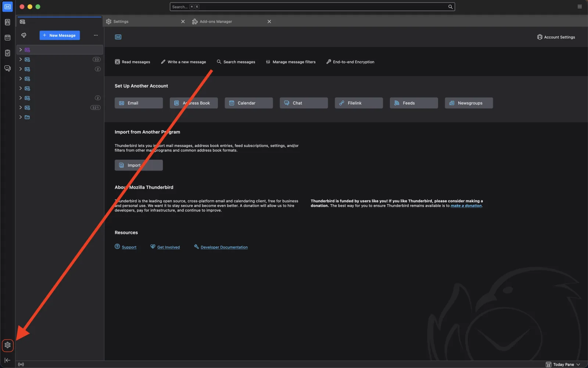The width and height of the screenshot is (588, 368).
Task: Click the Import button
Action: 139,165
